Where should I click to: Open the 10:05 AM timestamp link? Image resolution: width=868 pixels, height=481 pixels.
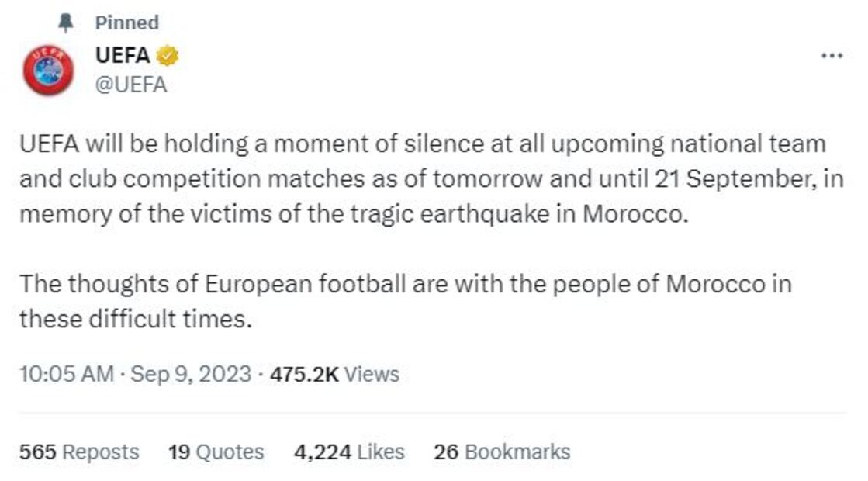(67, 374)
